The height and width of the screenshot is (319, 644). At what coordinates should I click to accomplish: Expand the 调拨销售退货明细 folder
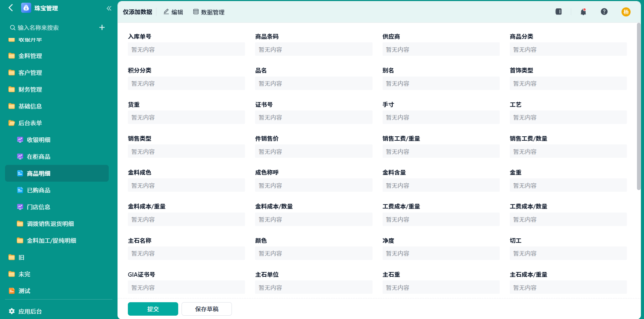pyautogui.click(x=57, y=224)
